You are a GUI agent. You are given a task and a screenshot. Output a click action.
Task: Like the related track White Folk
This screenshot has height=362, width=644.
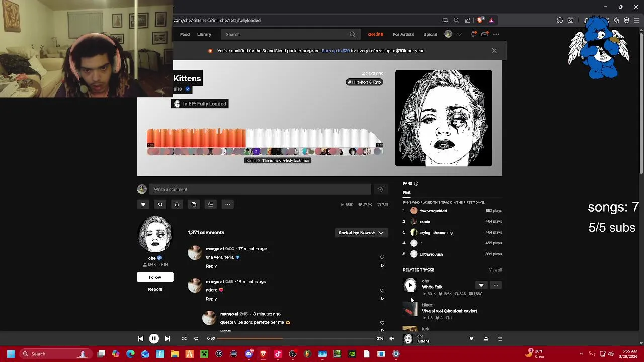pyautogui.click(x=481, y=285)
